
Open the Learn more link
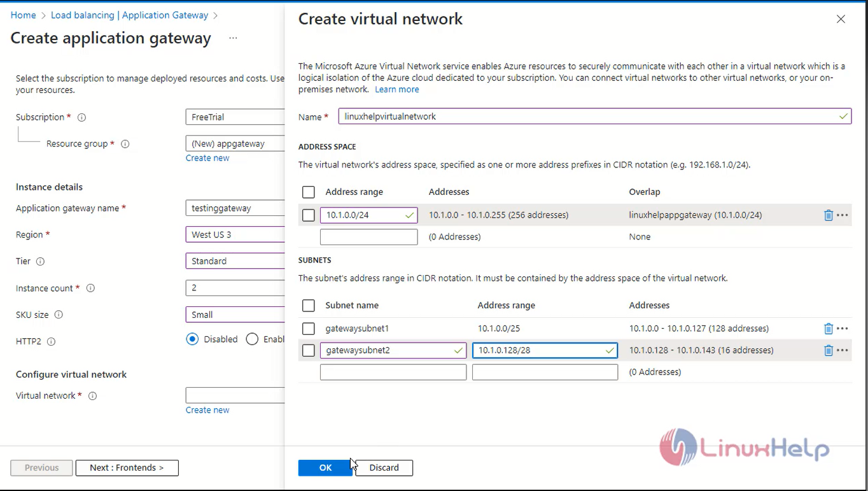(x=396, y=90)
